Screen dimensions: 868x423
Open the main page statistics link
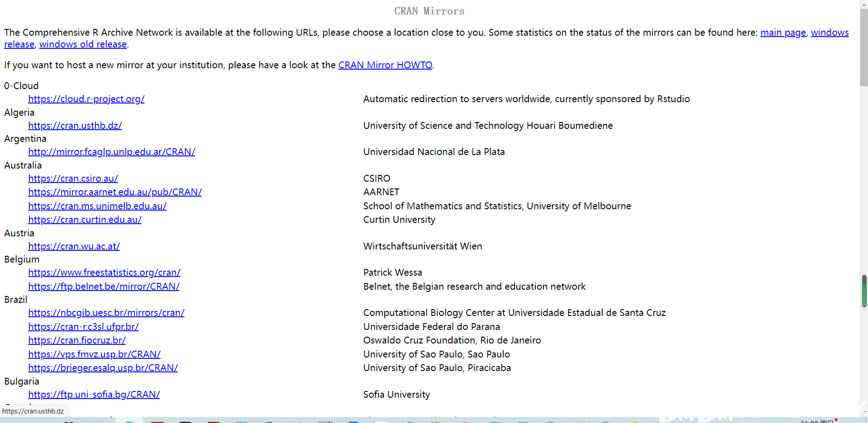click(x=783, y=33)
